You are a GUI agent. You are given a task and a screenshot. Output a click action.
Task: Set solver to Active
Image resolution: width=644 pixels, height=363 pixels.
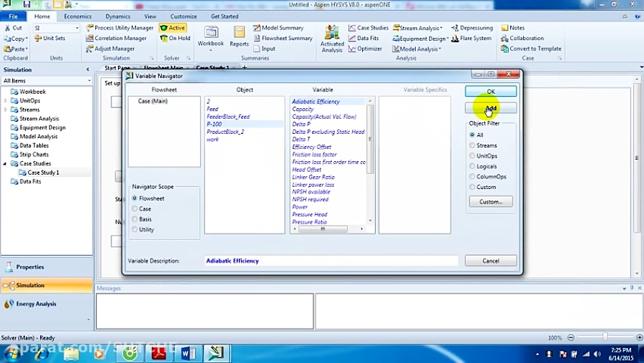coord(173,27)
